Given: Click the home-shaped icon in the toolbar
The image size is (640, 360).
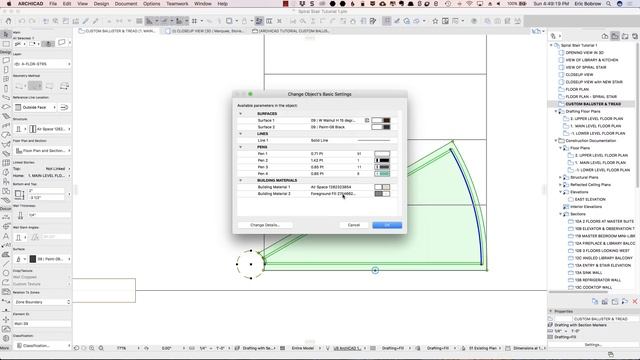Looking at the screenshot, I should coord(8,21).
